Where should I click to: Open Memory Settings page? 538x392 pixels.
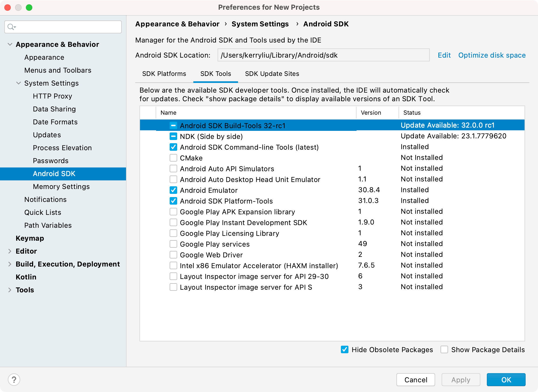click(x=61, y=187)
